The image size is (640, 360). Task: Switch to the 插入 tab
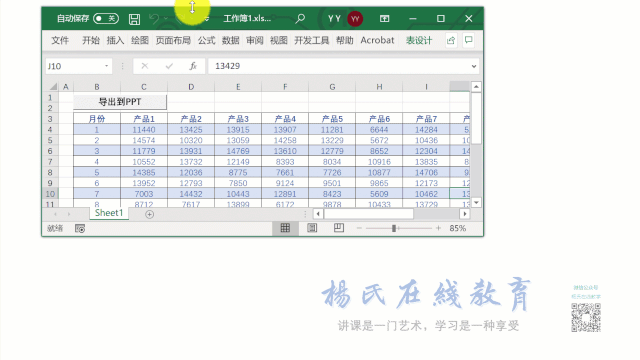[x=115, y=40]
